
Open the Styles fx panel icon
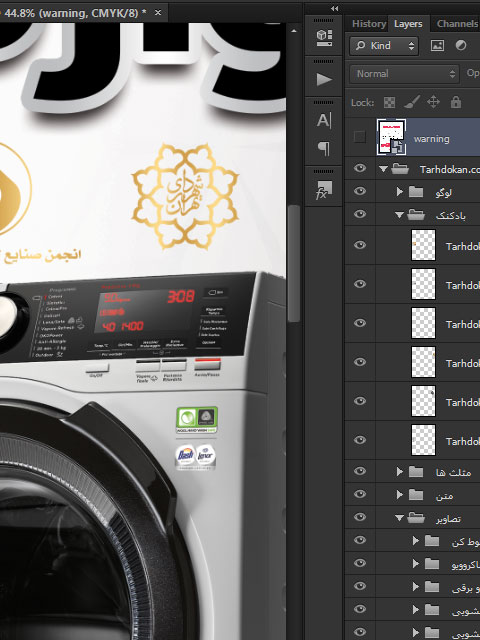pyautogui.click(x=324, y=189)
